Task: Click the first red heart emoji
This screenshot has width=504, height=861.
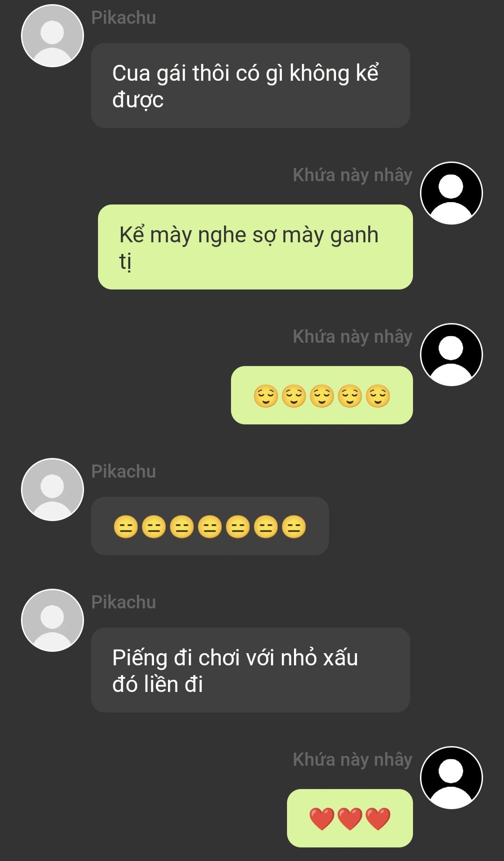Action: 322,819
